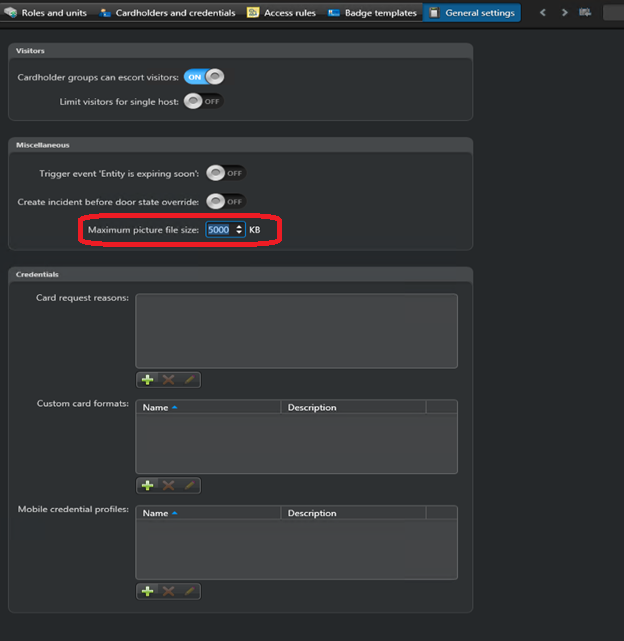Image resolution: width=624 pixels, height=641 pixels.
Task: Click the Badge templates tab icon
Action: 334,13
